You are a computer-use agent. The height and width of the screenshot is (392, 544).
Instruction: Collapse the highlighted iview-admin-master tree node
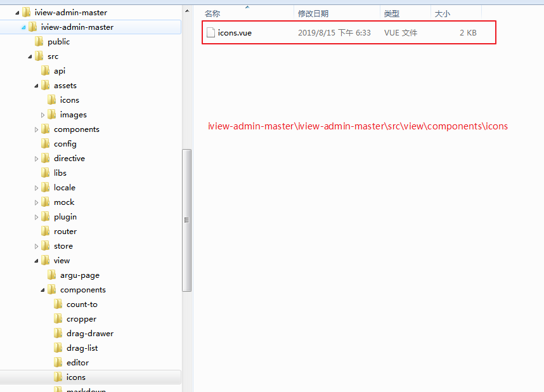tap(23, 27)
